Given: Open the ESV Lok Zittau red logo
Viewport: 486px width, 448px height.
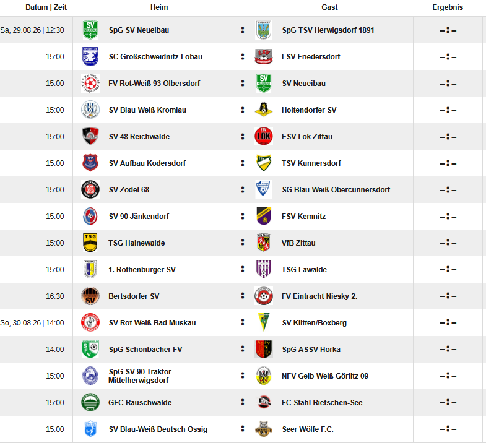Looking at the screenshot, I should pyautogui.click(x=264, y=136).
